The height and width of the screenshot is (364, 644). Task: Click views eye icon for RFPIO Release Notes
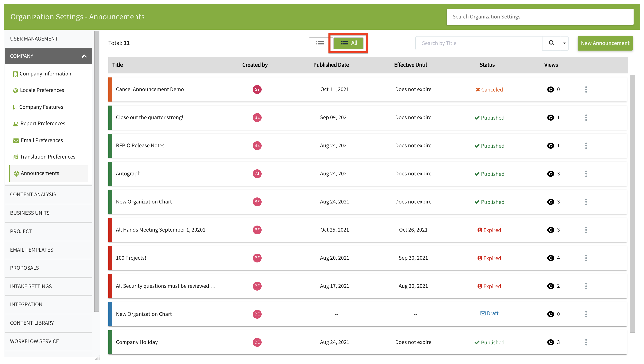point(551,145)
